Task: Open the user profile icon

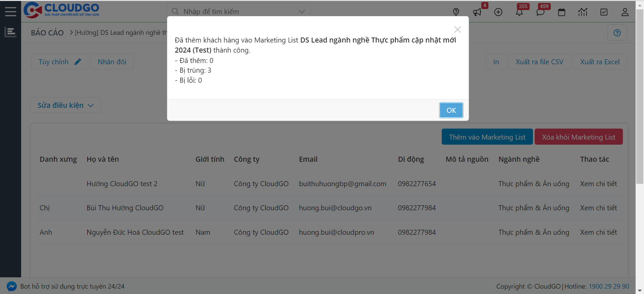Action: [x=625, y=12]
